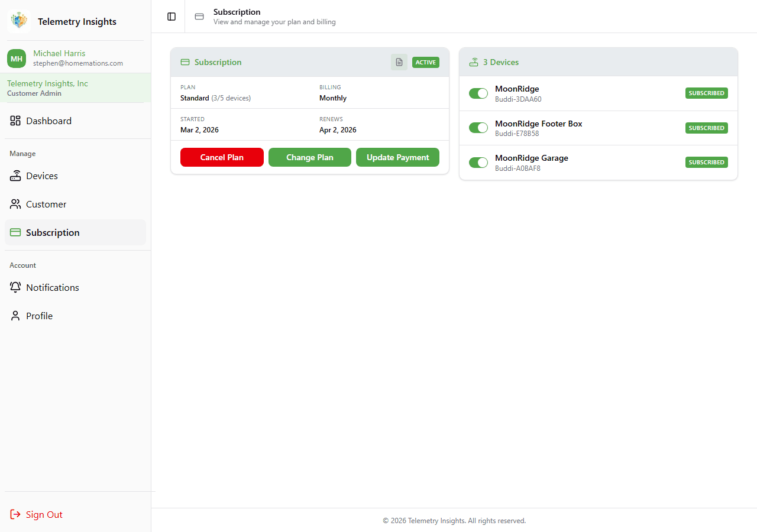
Task: Switch to the Dashboard section
Action: (x=48, y=121)
